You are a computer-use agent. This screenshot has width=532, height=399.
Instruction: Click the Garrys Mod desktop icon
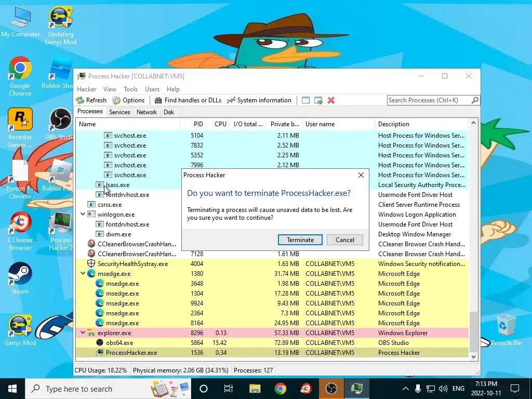coord(20,330)
